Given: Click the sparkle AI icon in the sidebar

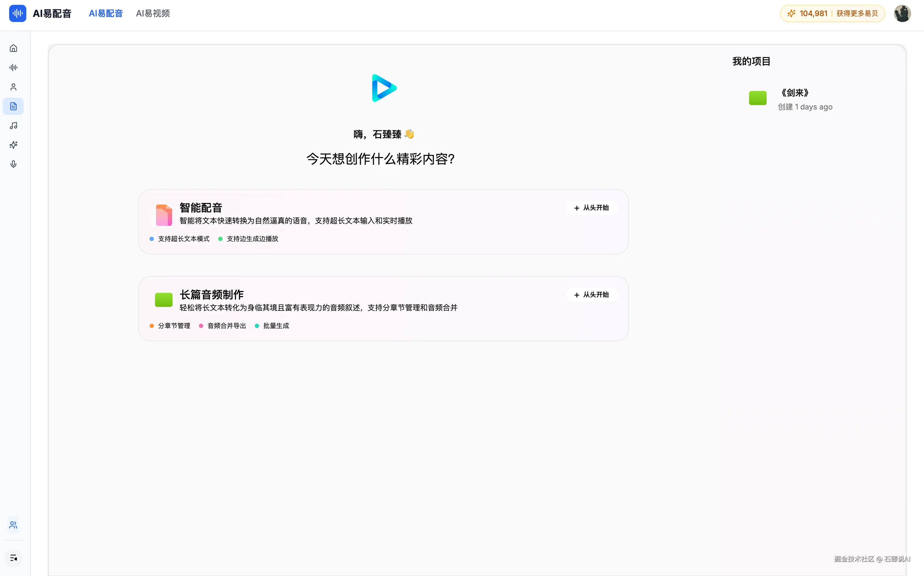Looking at the screenshot, I should coord(13,145).
